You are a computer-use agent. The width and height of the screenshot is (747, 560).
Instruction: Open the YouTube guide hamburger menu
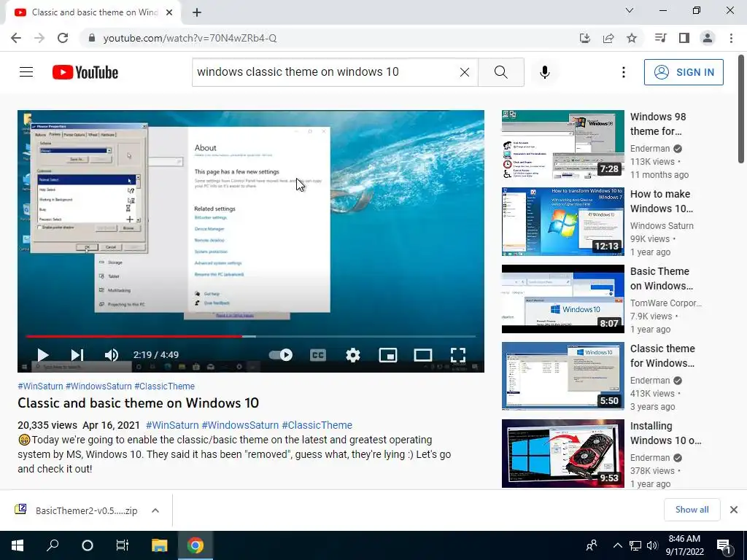[x=26, y=72]
